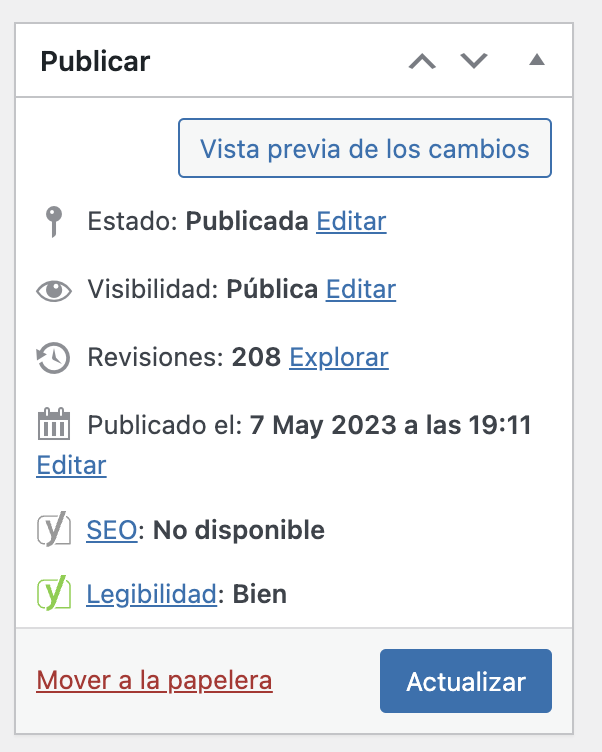
Task: Click the Publicar panel heading
Action: click(95, 61)
